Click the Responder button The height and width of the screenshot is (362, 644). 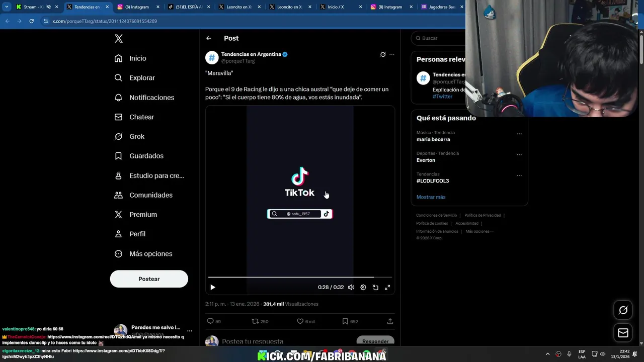tap(375, 341)
